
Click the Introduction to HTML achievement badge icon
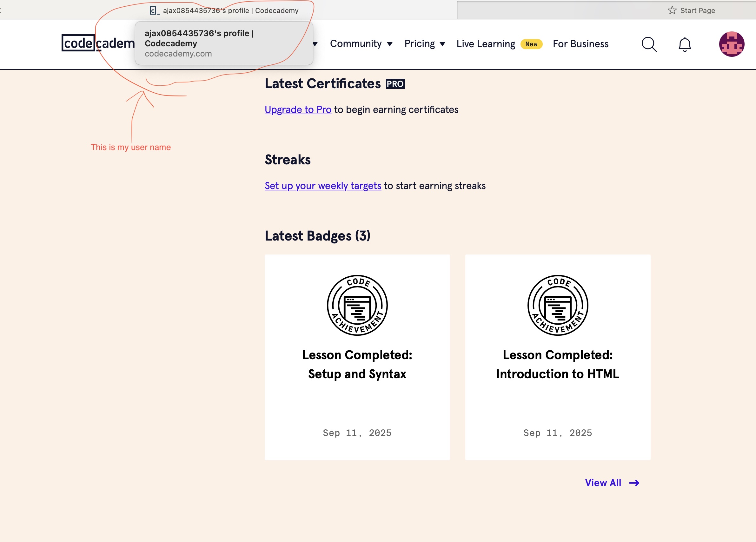557,305
